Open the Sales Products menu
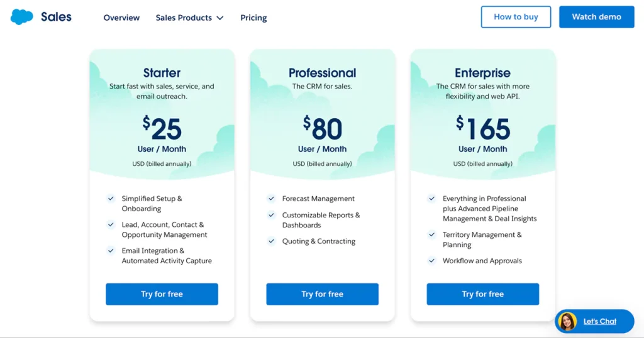 point(184,18)
